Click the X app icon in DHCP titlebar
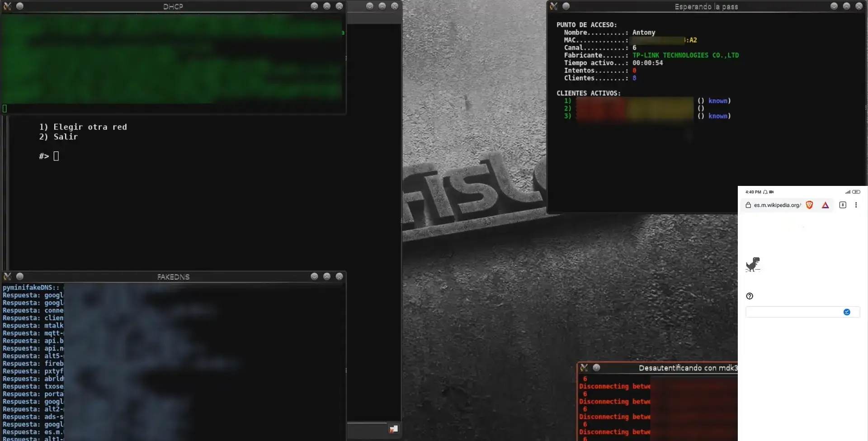Image resolution: width=868 pixels, height=441 pixels. [x=7, y=6]
